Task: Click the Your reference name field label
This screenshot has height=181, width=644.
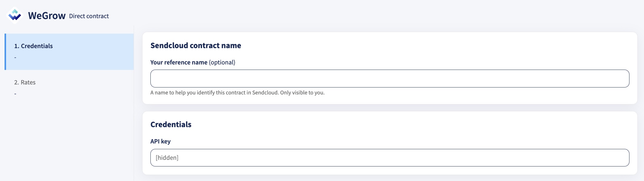Action: click(179, 62)
